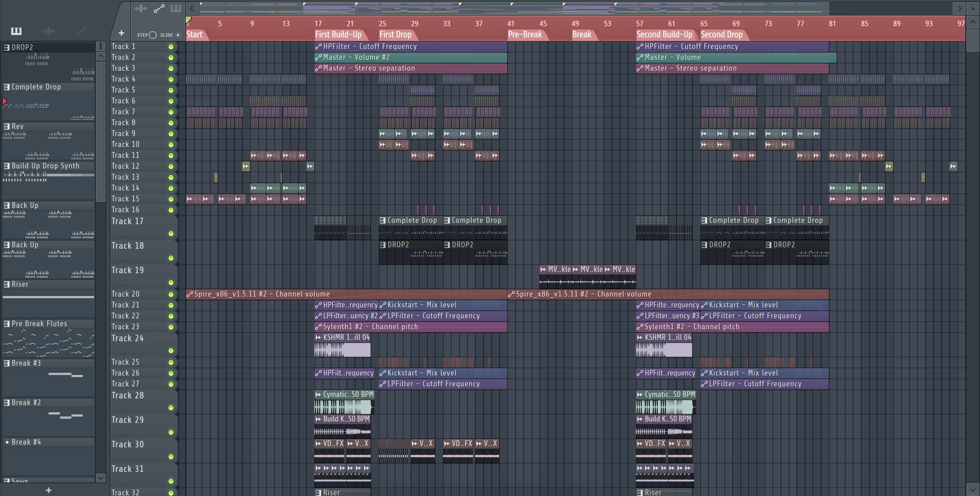Click the DROP2 pattern icon in picker
980x496 pixels.
6,48
